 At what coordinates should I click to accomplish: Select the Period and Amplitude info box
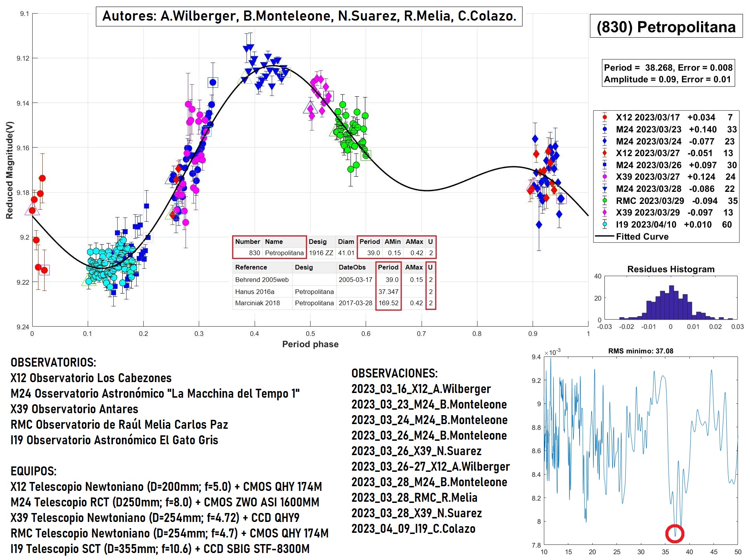pyautogui.click(x=668, y=73)
